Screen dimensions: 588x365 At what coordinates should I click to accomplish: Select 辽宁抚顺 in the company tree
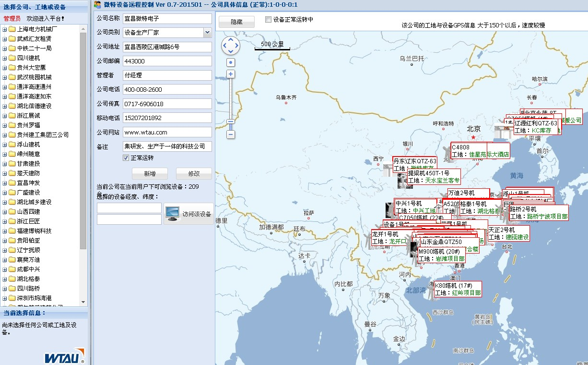[28, 250]
